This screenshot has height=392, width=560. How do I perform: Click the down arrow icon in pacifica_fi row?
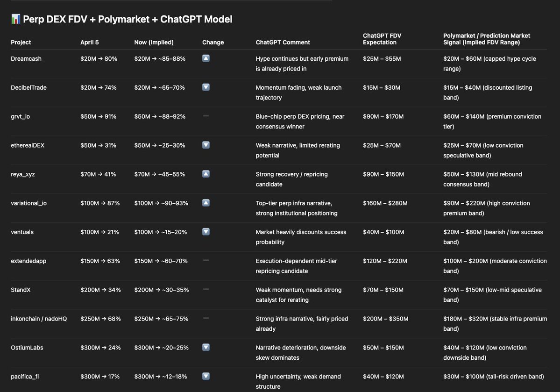pyautogui.click(x=206, y=376)
